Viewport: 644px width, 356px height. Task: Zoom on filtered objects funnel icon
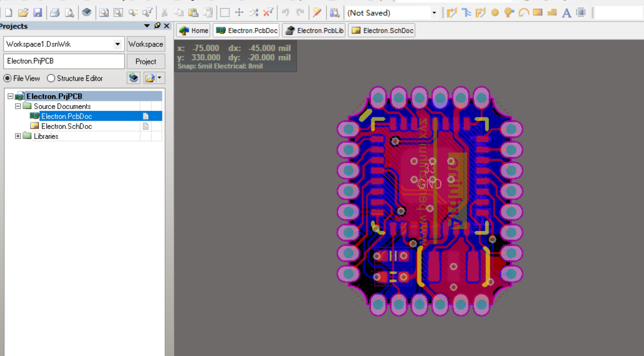coord(147,13)
